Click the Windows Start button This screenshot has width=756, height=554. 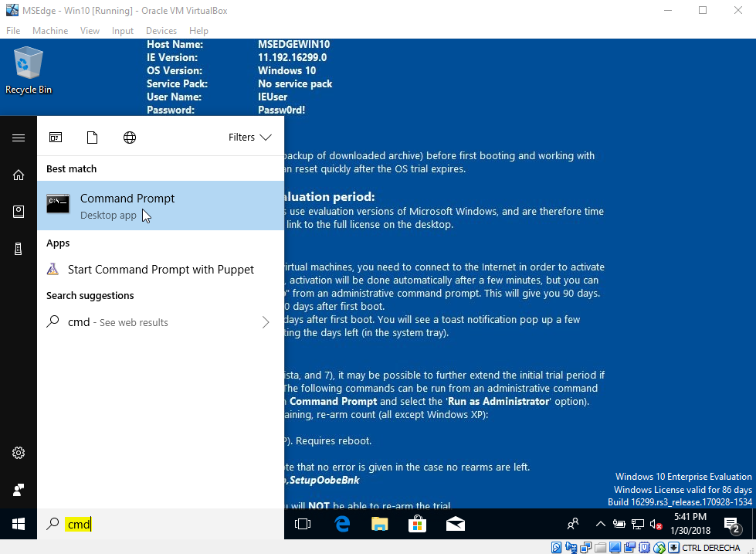point(19,525)
